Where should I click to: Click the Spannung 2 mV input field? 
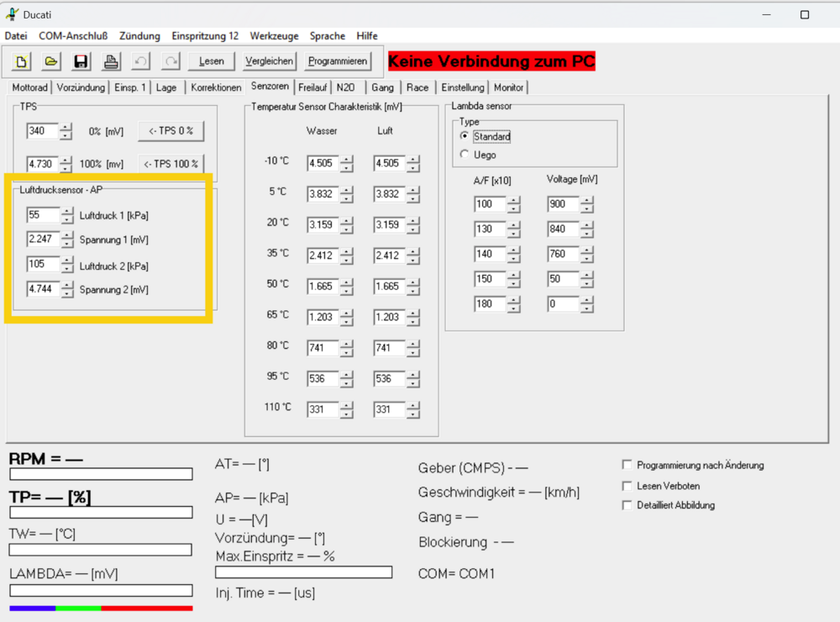pos(44,289)
